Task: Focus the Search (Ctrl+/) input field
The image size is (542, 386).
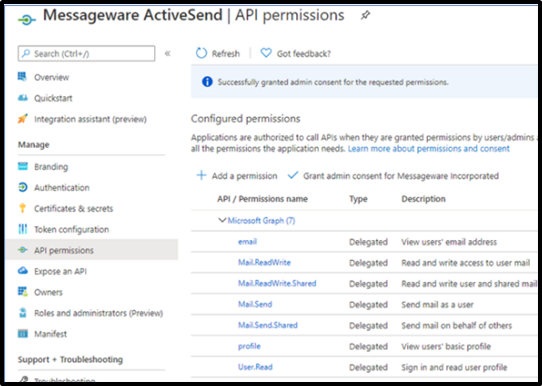Action: click(x=86, y=54)
